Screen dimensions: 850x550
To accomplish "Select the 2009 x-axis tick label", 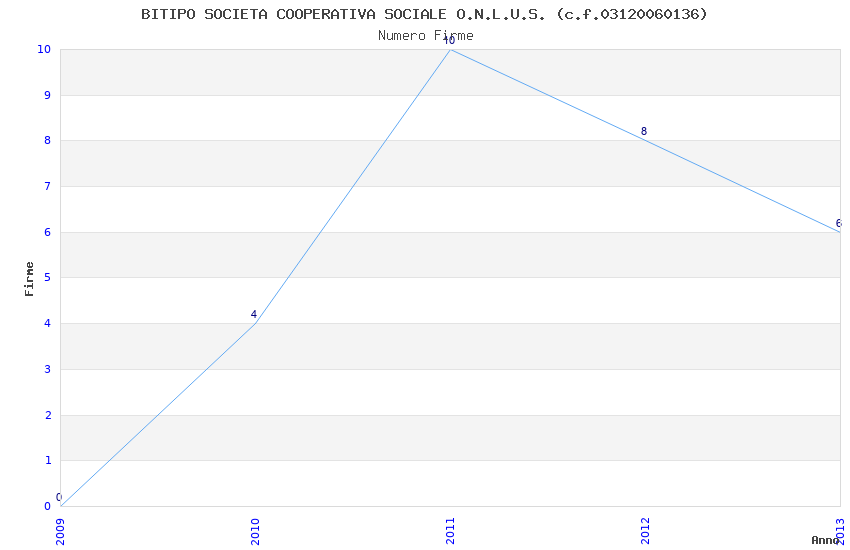I will pyautogui.click(x=60, y=532).
